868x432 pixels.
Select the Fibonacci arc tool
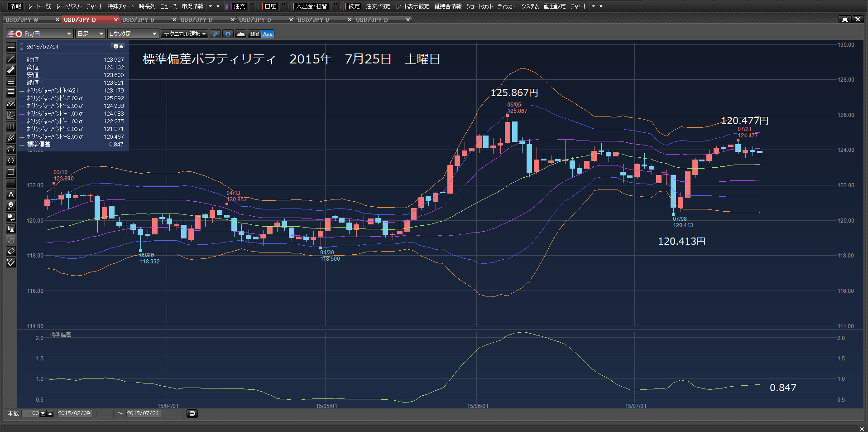click(11, 104)
